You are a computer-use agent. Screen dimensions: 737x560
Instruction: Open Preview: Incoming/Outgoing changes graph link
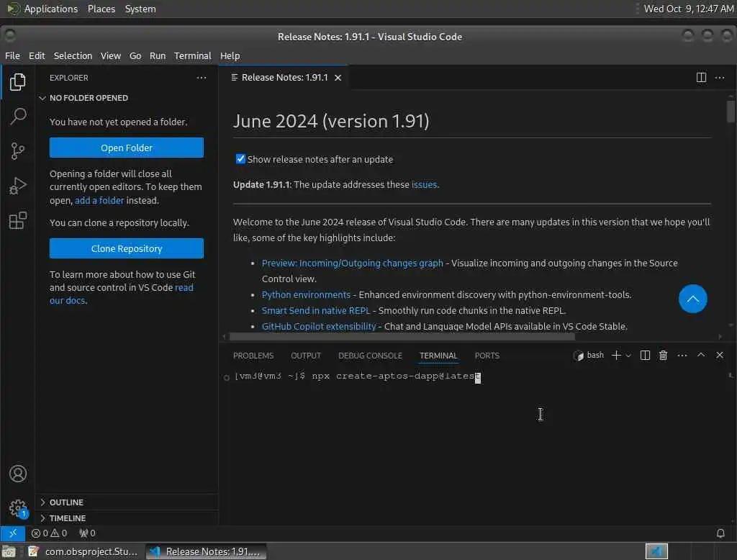352,263
